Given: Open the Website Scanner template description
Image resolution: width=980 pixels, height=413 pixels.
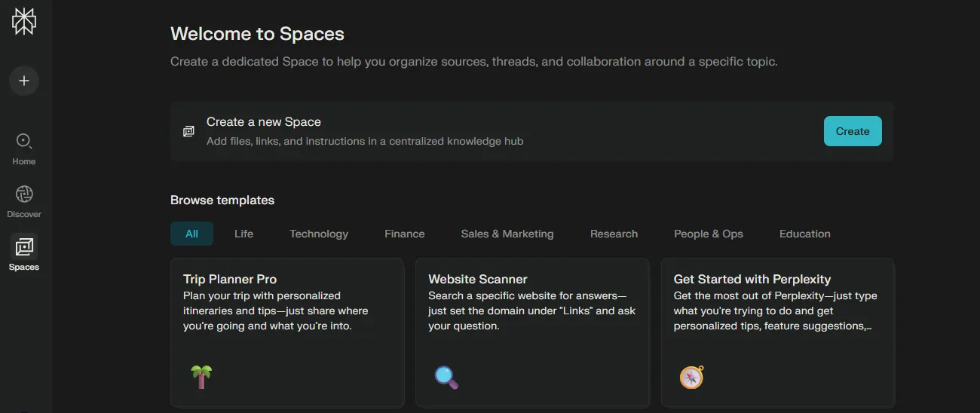Looking at the screenshot, I should [x=531, y=311].
